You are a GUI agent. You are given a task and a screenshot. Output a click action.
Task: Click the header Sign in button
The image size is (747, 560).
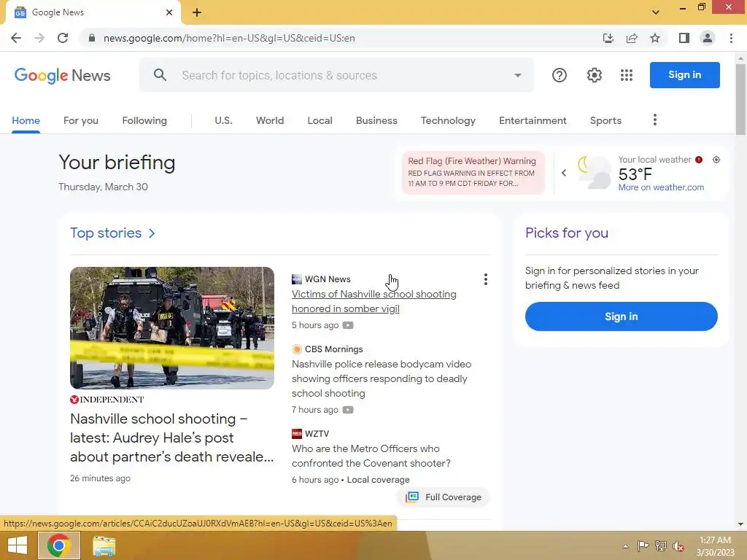684,75
